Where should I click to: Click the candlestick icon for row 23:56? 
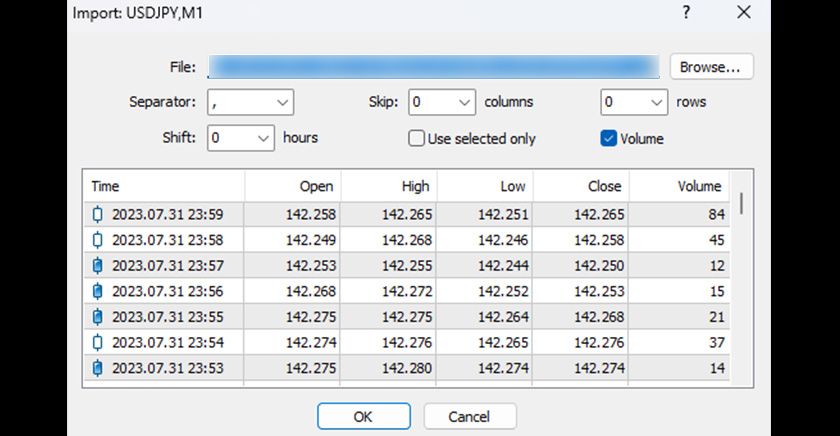97,291
